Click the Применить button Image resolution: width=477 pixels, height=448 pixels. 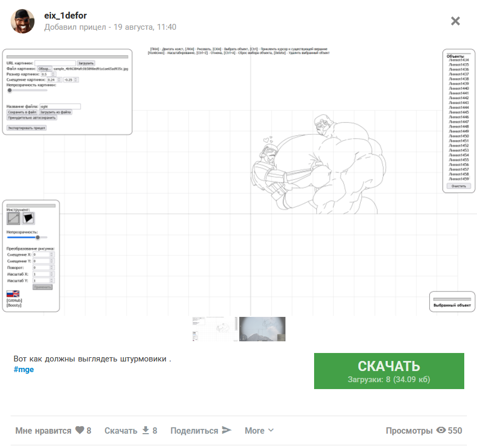pyautogui.click(x=42, y=287)
